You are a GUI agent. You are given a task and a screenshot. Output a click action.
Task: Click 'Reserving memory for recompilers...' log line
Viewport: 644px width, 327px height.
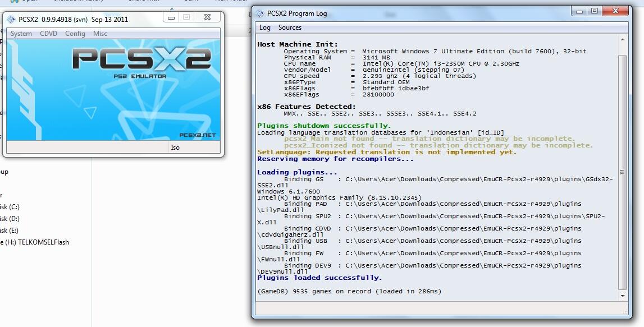tap(335, 159)
